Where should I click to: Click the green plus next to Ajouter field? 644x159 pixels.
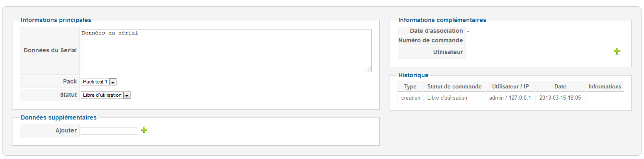point(144,130)
